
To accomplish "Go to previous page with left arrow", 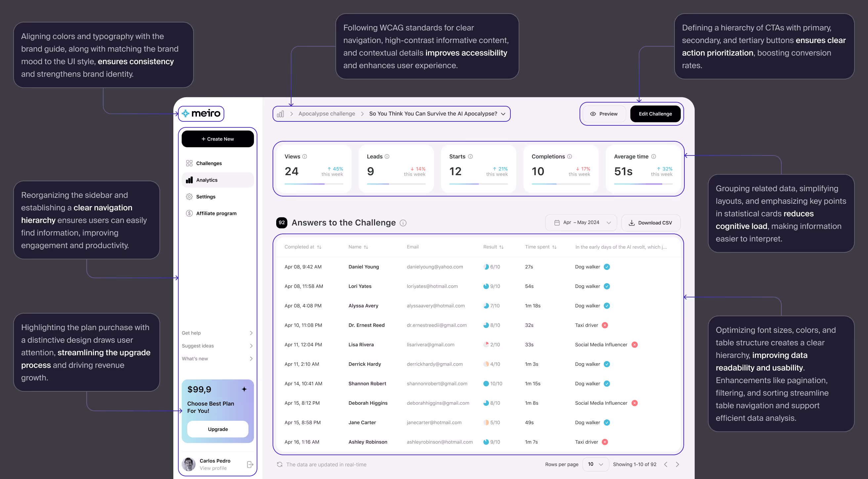I will (666, 464).
